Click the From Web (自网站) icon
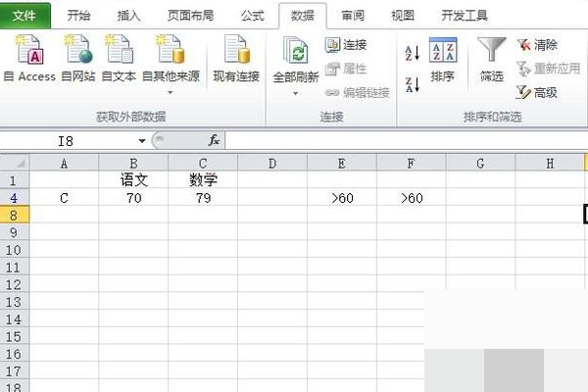 [78, 50]
